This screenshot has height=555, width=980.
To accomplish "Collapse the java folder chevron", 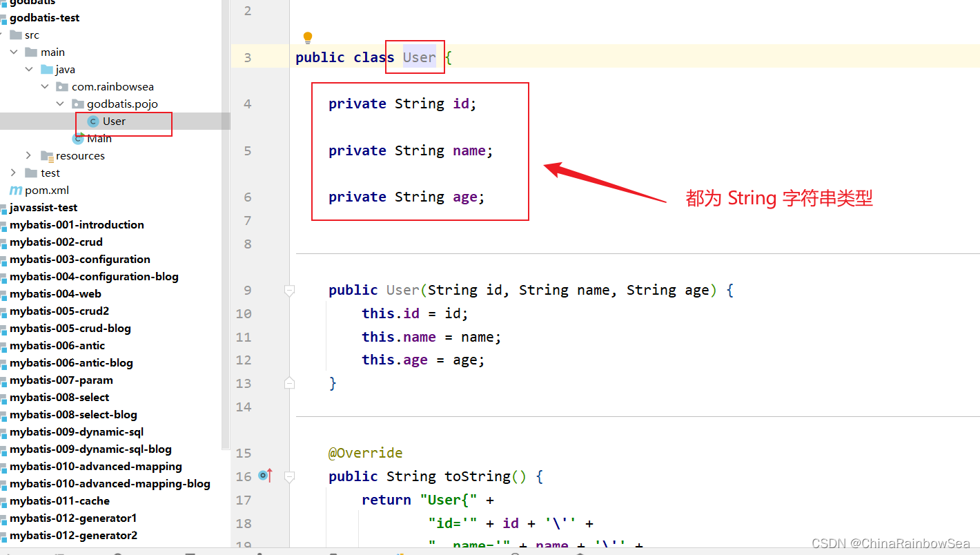I will (29, 69).
